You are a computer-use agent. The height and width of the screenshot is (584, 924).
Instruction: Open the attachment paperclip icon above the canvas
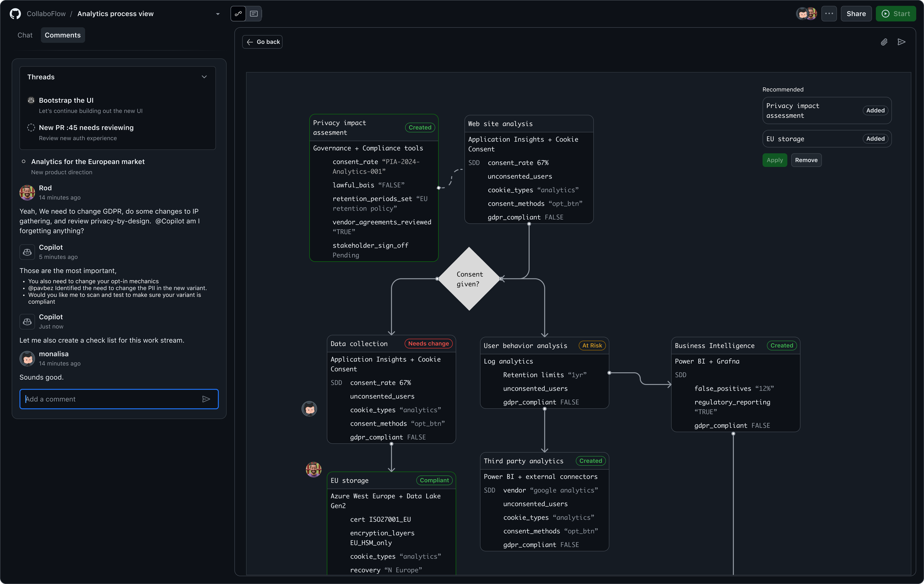point(884,42)
